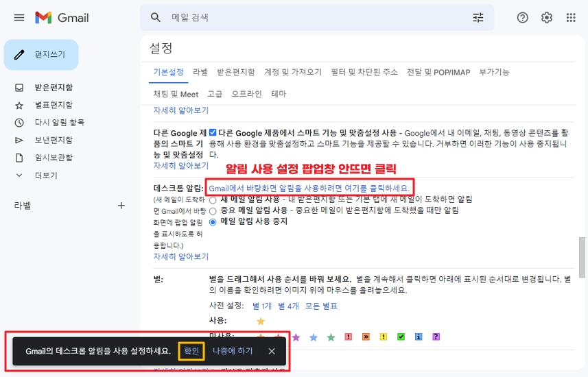This screenshot has height=377, width=588.
Task: Open the 채팅 및 Meet tab
Action: 176,94
